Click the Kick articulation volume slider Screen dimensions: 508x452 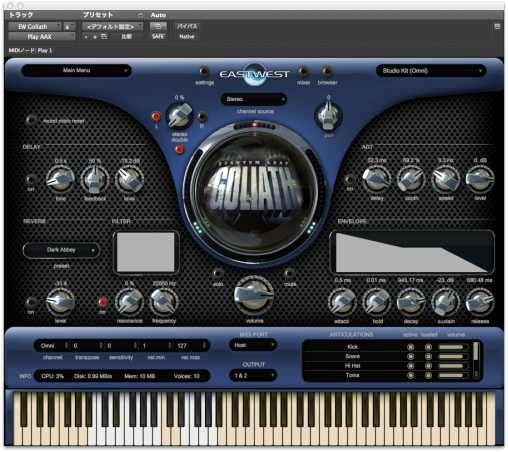pos(453,347)
